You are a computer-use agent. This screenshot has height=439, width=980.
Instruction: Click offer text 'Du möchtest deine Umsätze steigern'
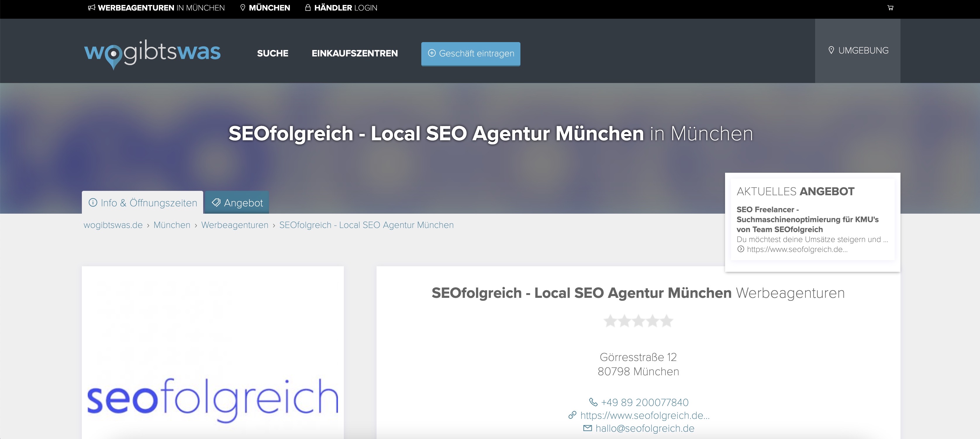tap(812, 239)
